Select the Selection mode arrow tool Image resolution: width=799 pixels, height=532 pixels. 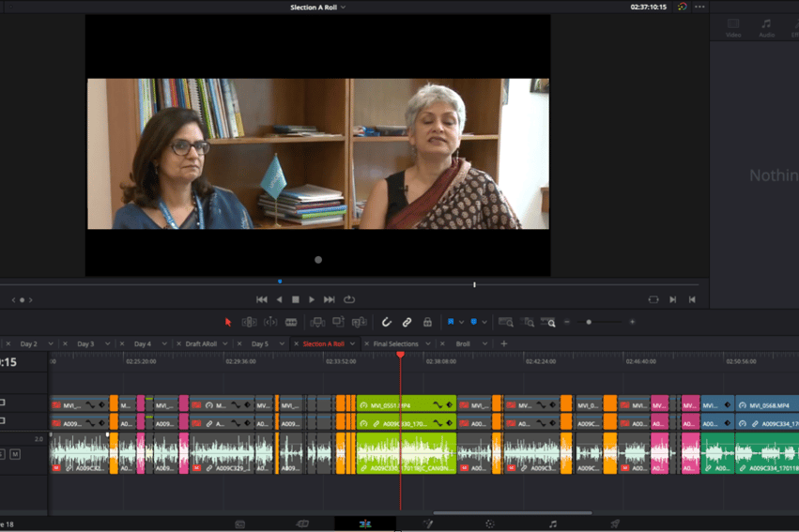pyautogui.click(x=228, y=322)
